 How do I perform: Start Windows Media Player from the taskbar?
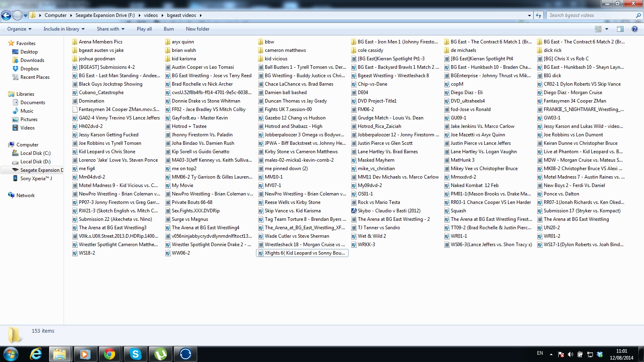coord(85,354)
